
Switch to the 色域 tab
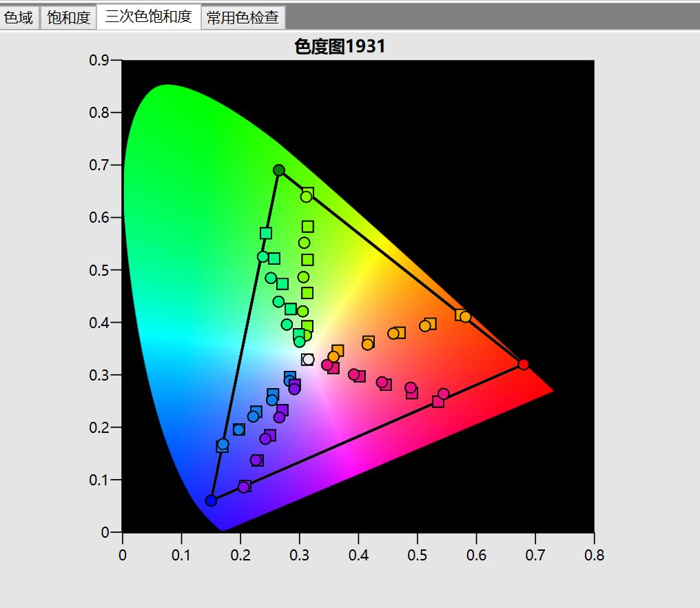pyautogui.click(x=19, y=17)
